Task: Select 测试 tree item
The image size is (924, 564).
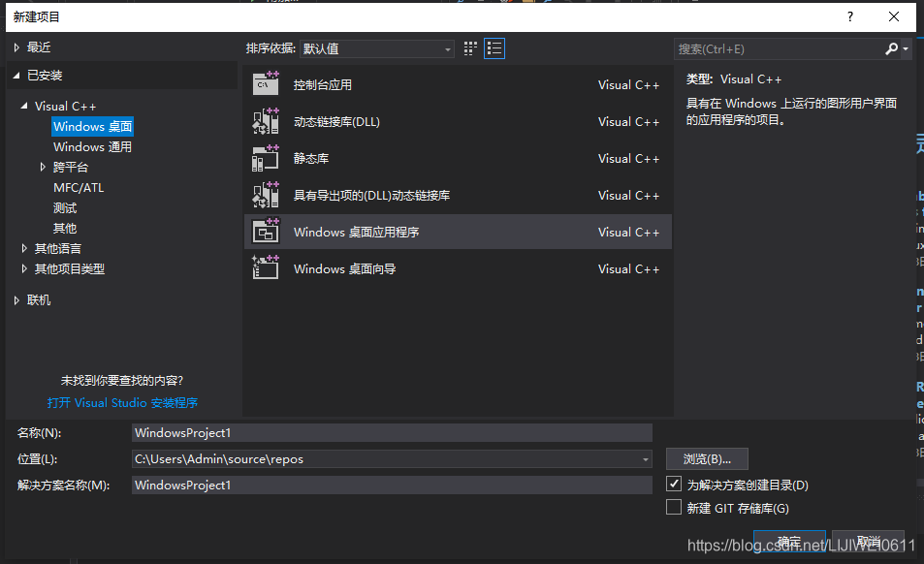Action: tap(65, 207)
